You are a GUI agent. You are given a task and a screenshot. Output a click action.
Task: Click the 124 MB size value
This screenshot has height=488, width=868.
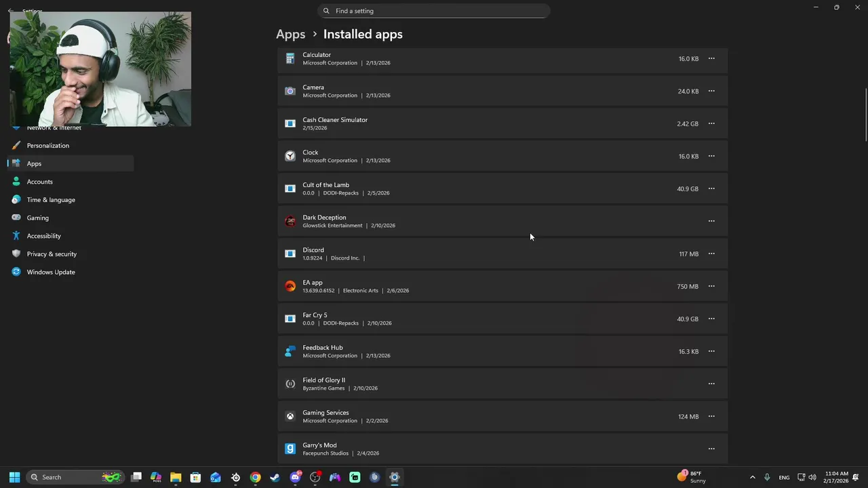click(x=688, y=417)
